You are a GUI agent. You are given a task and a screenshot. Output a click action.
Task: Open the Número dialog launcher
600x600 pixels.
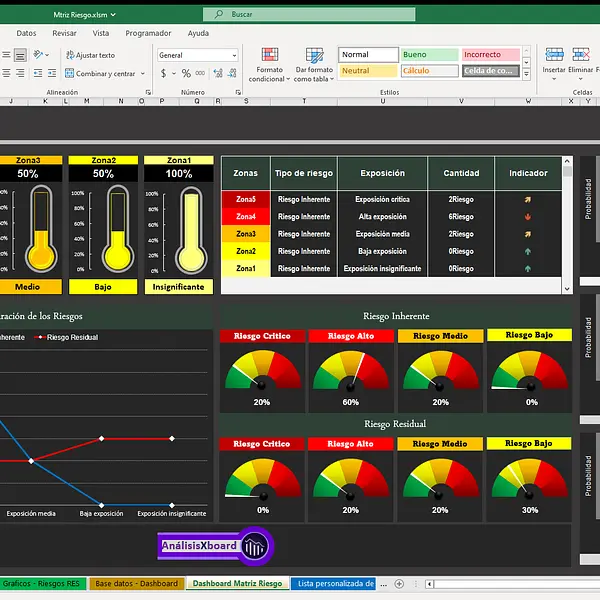pyautogui.click(x=238, y=92)
